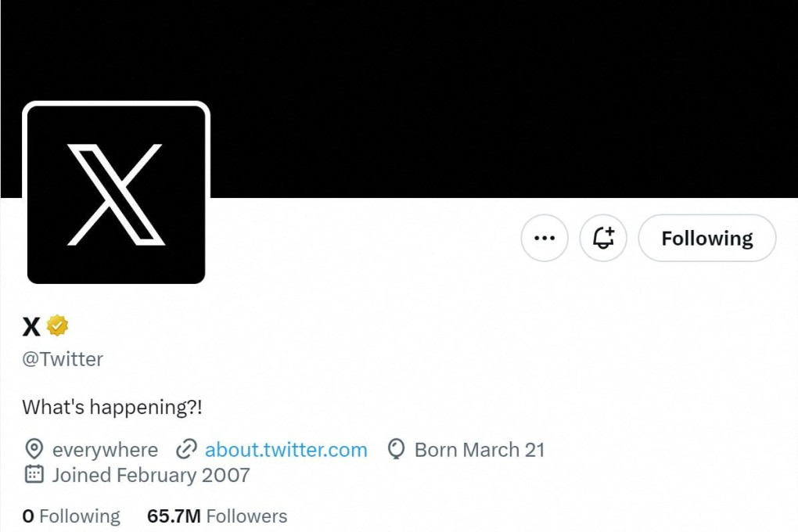Click the @Twitter handle
798x532 pixels.
click(x=63, y=359)
